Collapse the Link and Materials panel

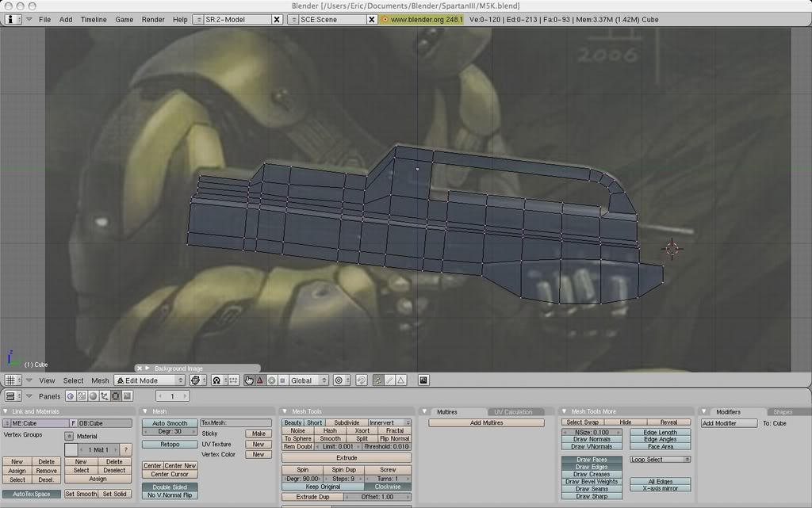click(x=6, y=411)
